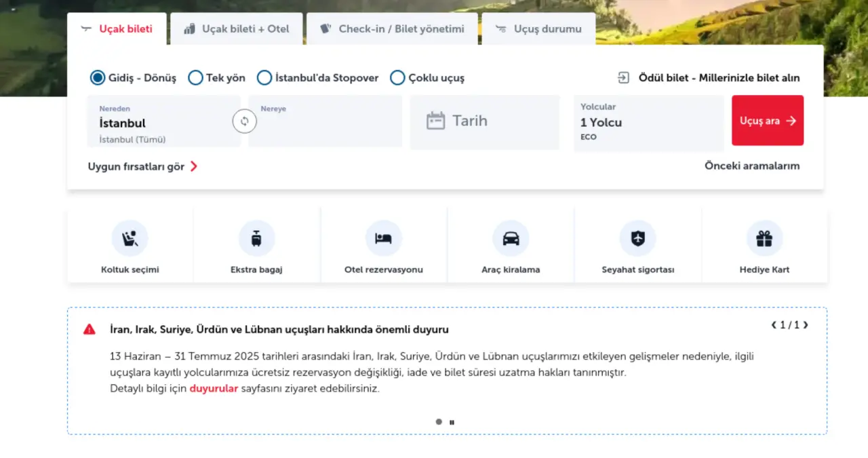Open Yolcular passenger selector
This screenshot has width=868, height=458.
point(649,122)
